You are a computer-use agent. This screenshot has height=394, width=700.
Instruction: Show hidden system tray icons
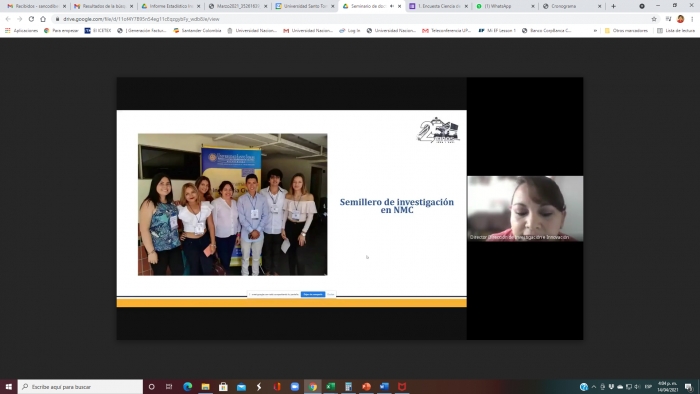point(594,386)
